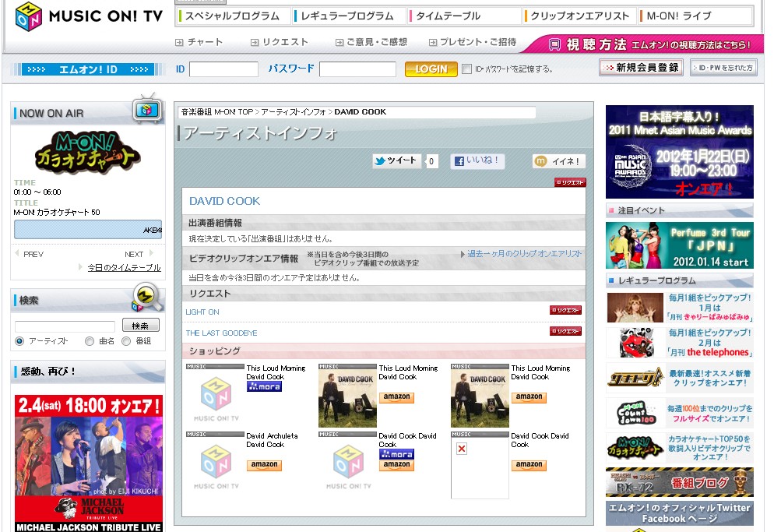Click the broken image icon in shopping list

point(462,449)
